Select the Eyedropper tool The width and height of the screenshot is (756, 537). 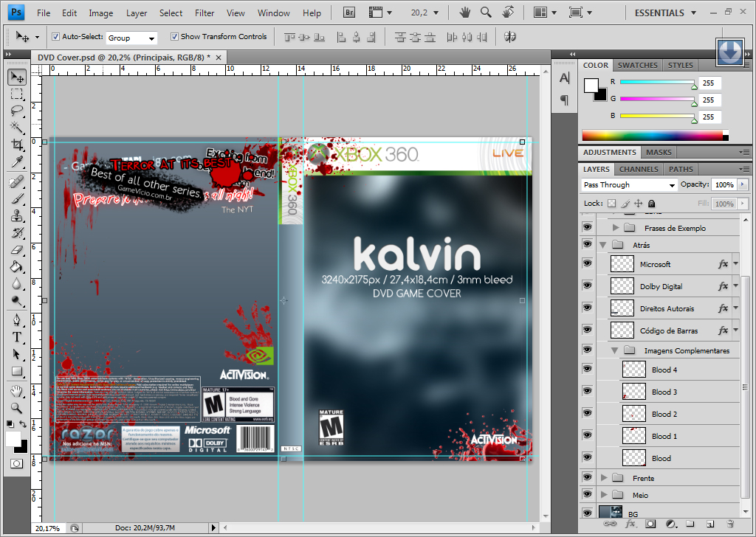pos(17,162)
